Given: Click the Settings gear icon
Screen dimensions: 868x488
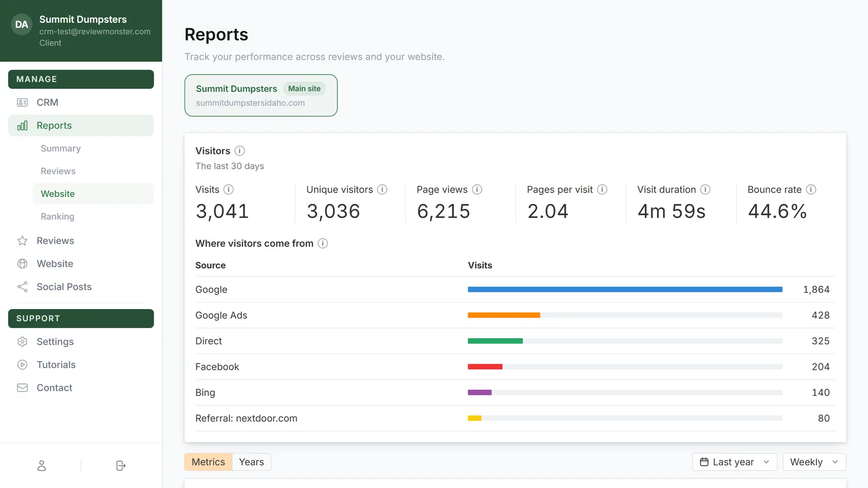Looking at the screenshot, I should (22, 342).
